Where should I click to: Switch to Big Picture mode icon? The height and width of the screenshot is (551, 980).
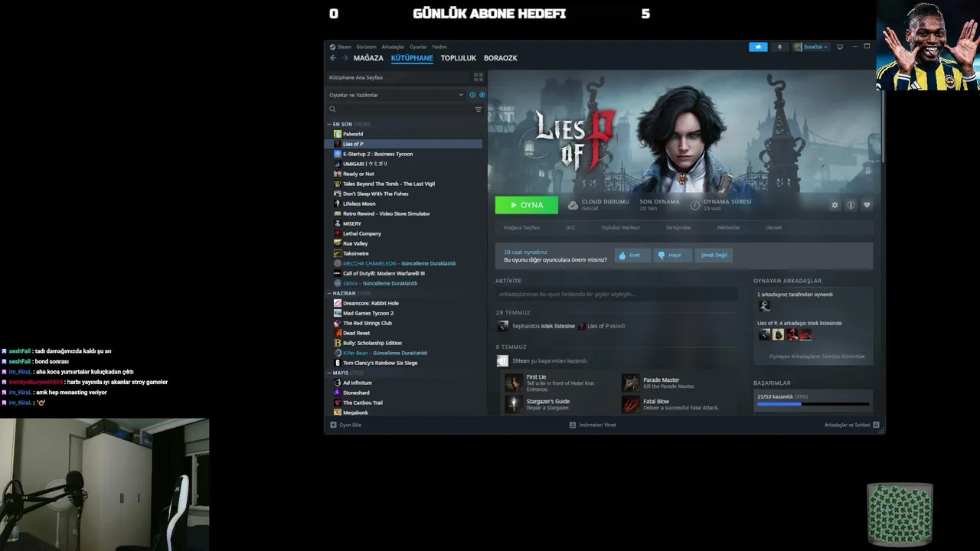point(840,47)
